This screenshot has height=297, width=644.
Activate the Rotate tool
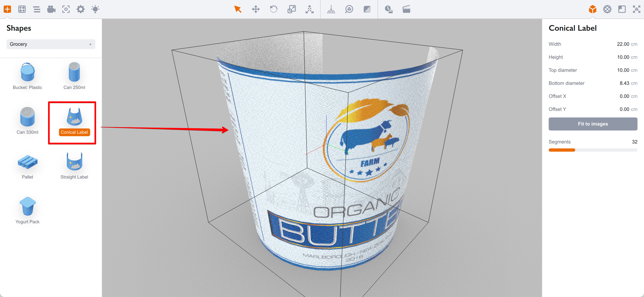pyautogui.click(x=274, y=9)
